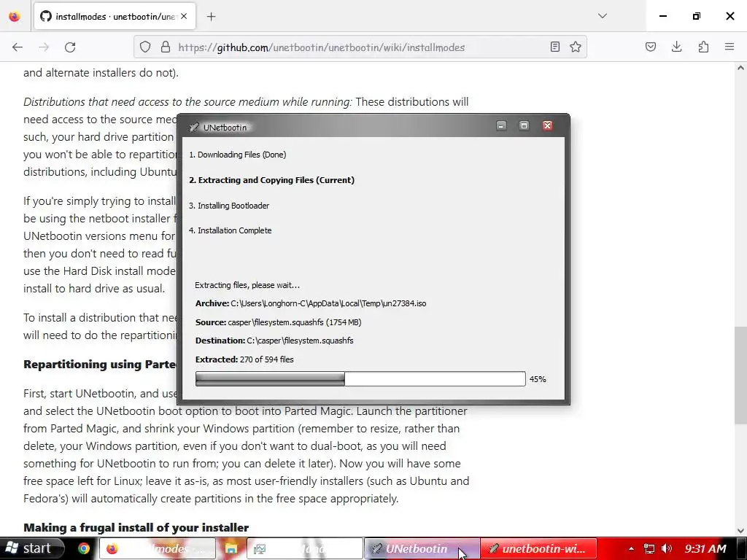Open the Firefox extensions menu
747x560 pixels.
pyautogui.click(x=703, y=47)
